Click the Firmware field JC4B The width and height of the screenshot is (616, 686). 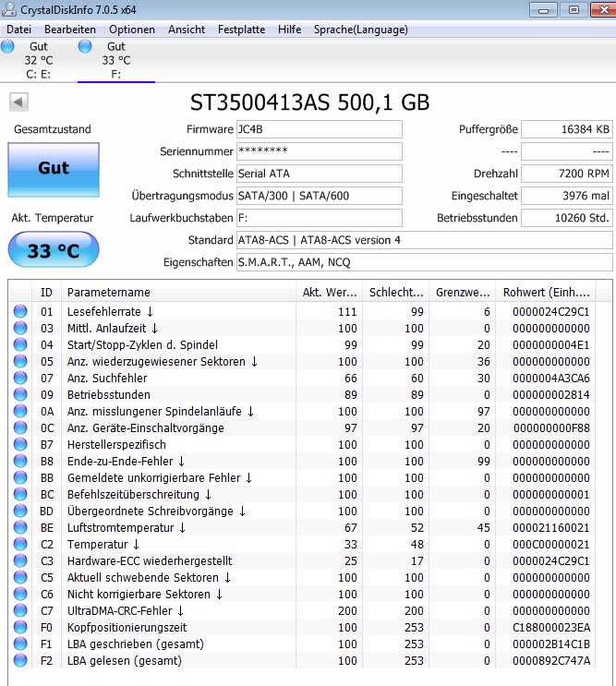coord(320,129)
